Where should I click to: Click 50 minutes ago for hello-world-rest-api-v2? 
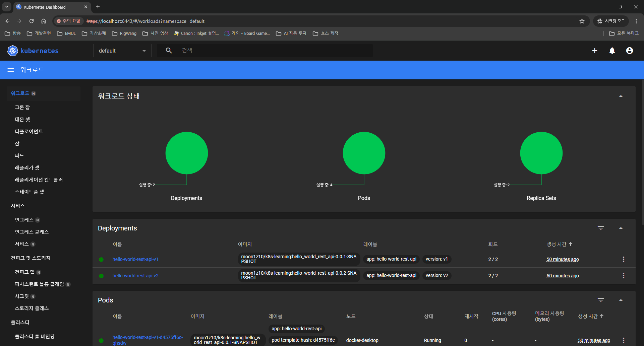pyautogui.click(x=563, y=276)
